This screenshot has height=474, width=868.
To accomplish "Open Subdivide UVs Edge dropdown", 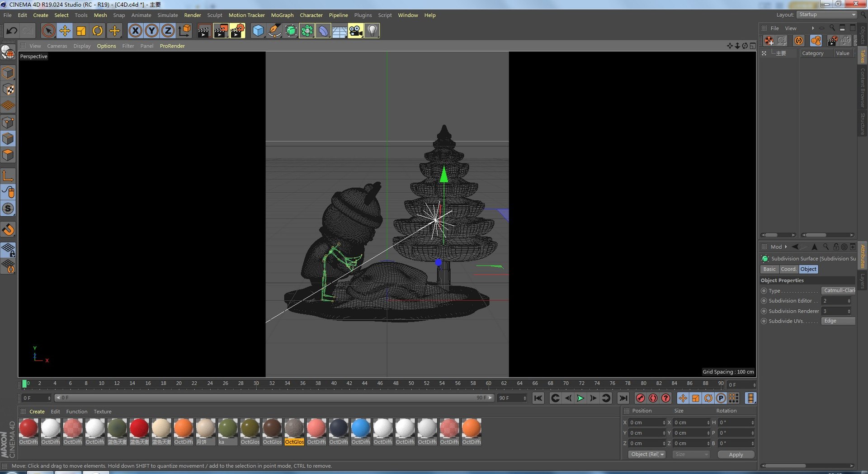I will [839, 321].
